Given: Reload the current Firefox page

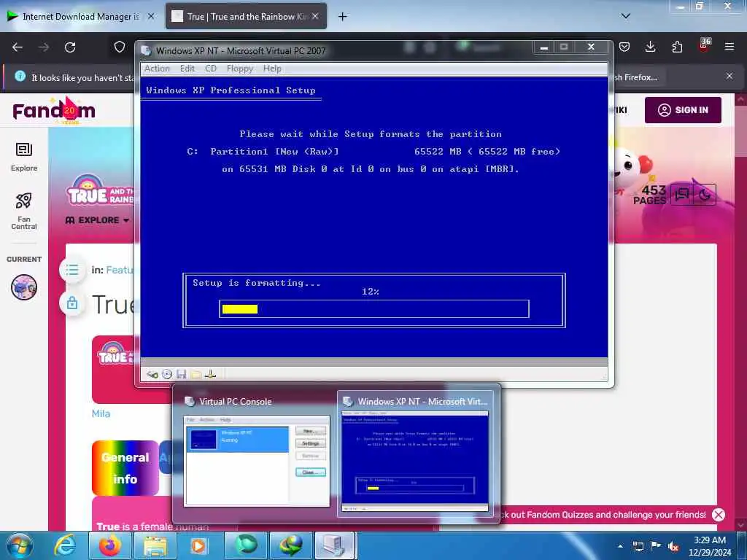Looking at the screenshot, I should (x=70, y=47).
